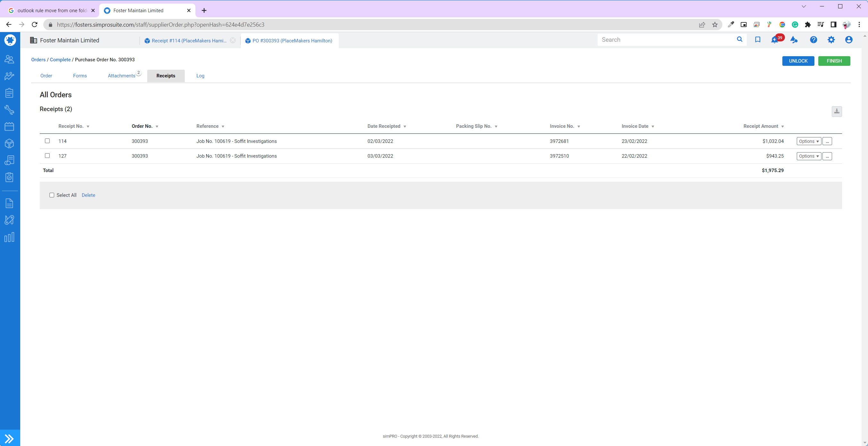Viewport: 868px width, 446px height.
Task: Open the bookmarks icon in header
Action: [x=758, y=40]
